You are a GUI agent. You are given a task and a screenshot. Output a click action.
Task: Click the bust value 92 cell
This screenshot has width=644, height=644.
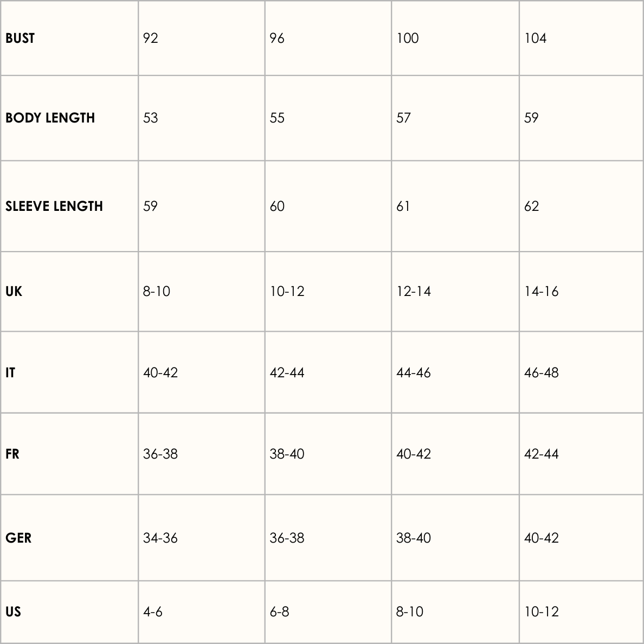pyautogui.click(x=151, y=38)
